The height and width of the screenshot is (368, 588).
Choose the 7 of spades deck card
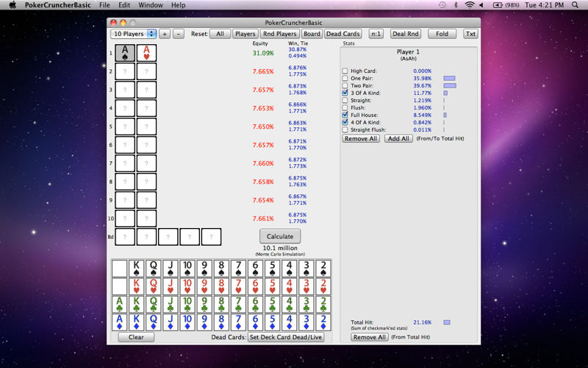[238, 269]
